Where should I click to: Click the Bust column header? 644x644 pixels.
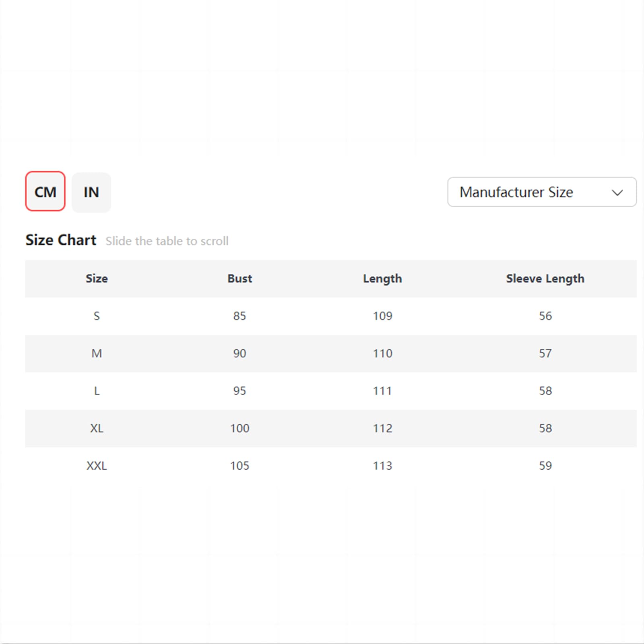pyautogui.click(x=239, y=279)
